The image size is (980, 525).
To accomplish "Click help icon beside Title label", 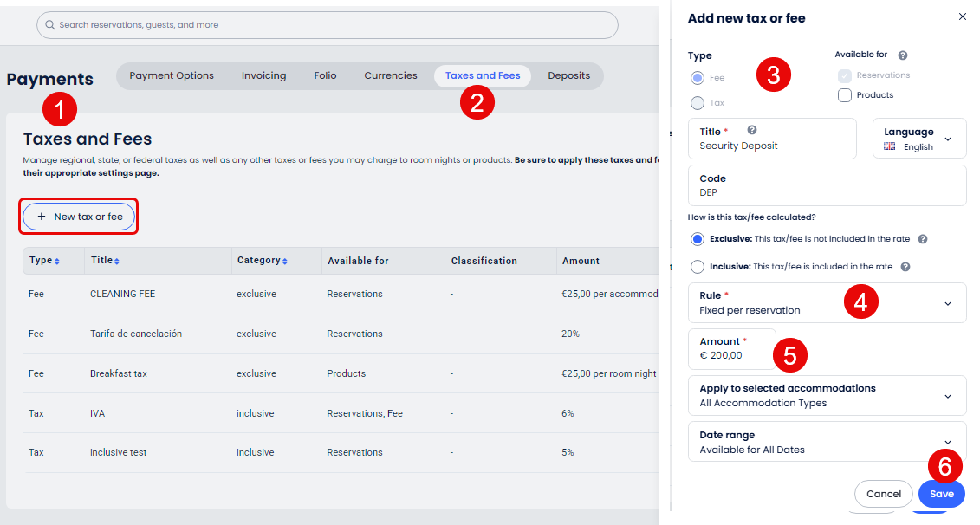I will tap(752, 130).
